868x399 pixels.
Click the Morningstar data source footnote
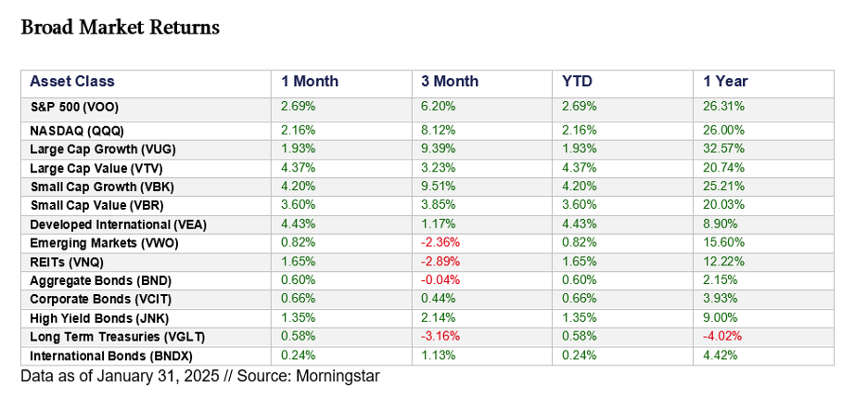(x=200, y=377)
